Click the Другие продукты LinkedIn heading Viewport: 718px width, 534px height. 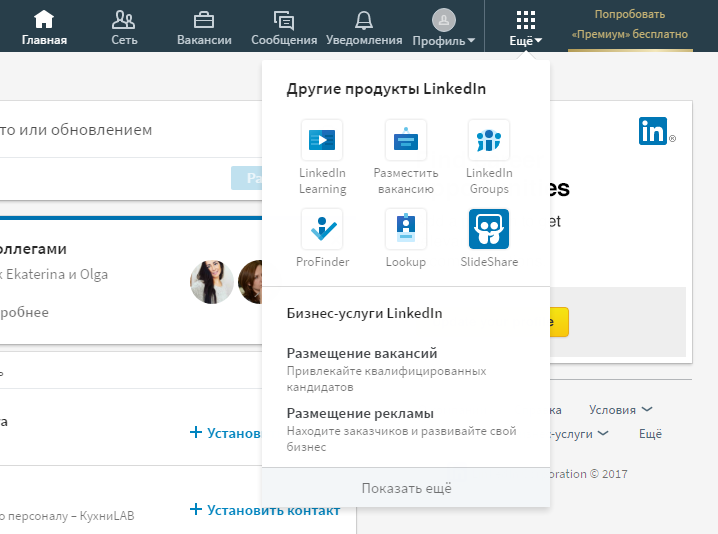386,88
